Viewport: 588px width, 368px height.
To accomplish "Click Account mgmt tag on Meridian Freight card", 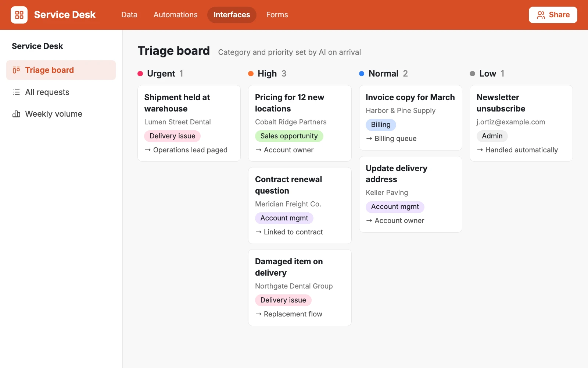I will pos(284,218).
